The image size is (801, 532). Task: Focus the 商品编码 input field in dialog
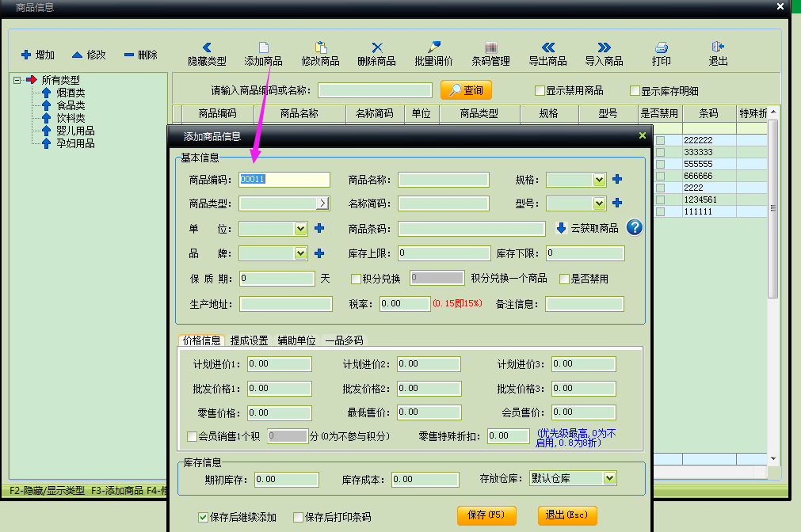[x=284, y=179]
